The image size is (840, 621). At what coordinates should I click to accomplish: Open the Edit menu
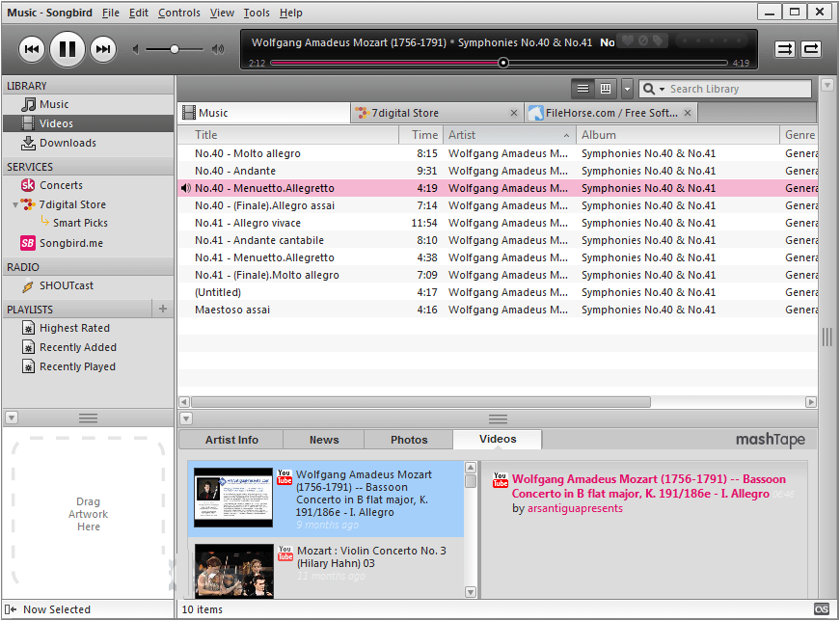(x=138, y=13)
